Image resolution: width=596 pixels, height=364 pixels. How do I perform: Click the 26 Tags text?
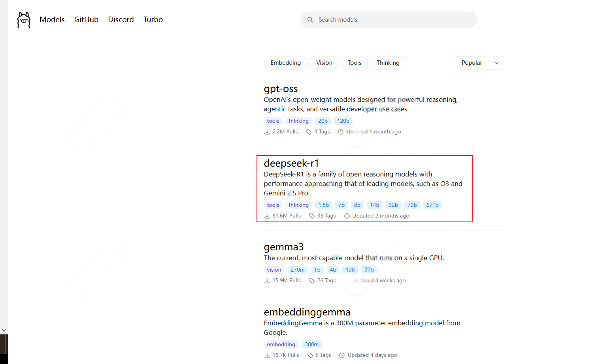point(326,281)
